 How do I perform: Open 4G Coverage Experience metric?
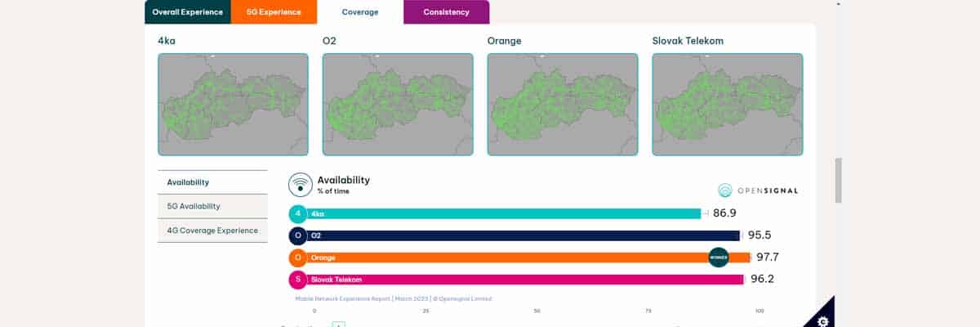coord(212,231)
